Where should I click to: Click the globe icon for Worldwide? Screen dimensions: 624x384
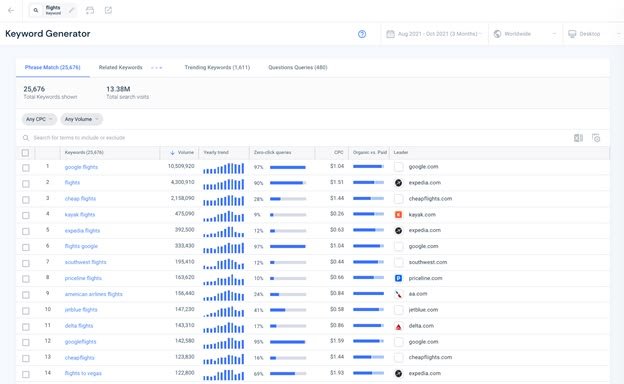(x=497, y=34)
